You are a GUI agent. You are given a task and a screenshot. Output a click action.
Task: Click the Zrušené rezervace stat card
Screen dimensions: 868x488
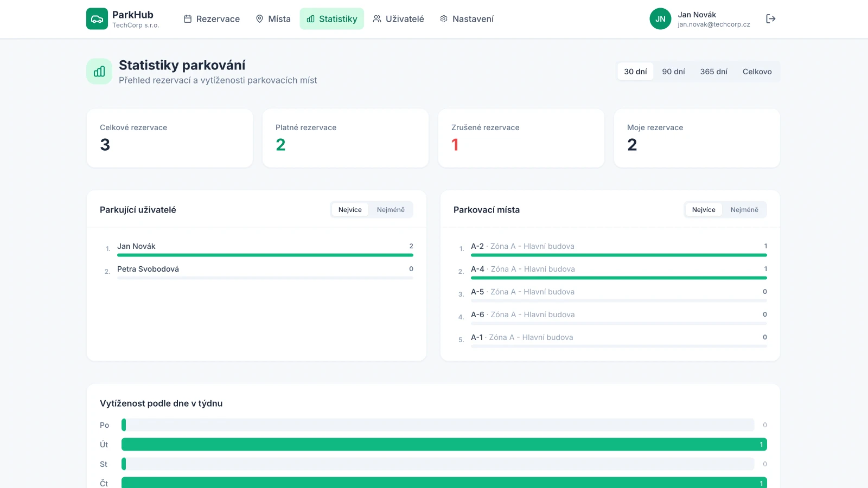(521, 138)
